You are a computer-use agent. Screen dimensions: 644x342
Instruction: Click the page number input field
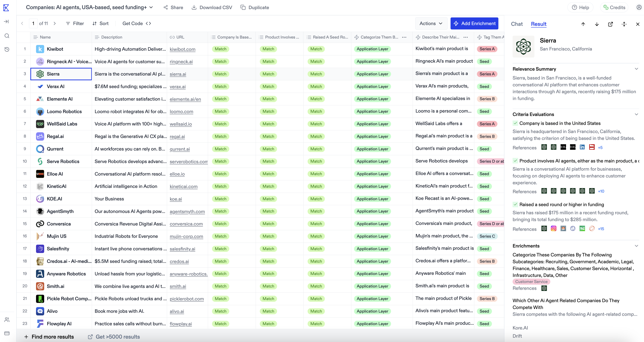[33, 23]
